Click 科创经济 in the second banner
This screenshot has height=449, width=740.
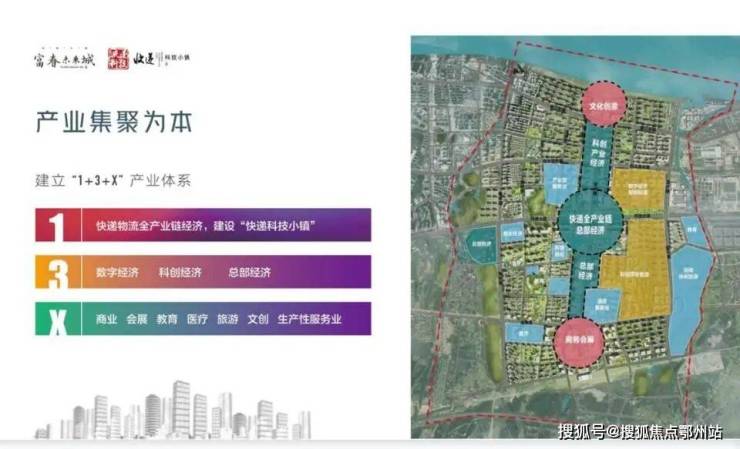coord(180,272)
